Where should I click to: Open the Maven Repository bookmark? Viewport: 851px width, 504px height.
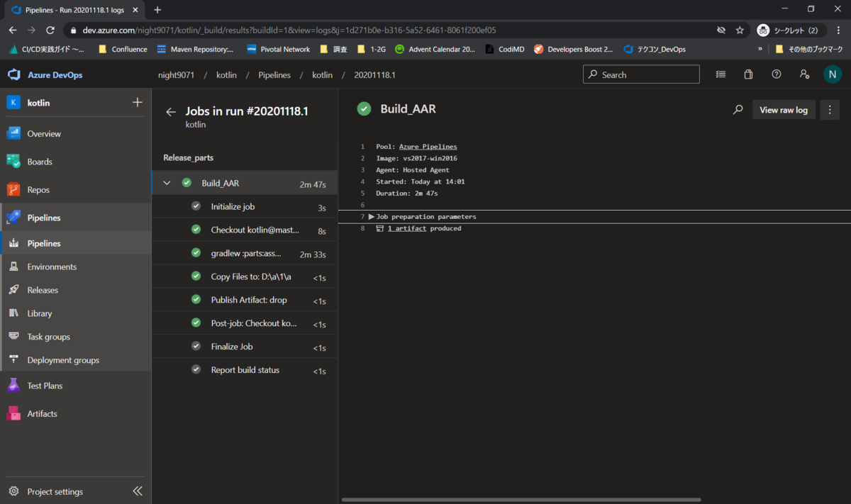tap(196, 50)
